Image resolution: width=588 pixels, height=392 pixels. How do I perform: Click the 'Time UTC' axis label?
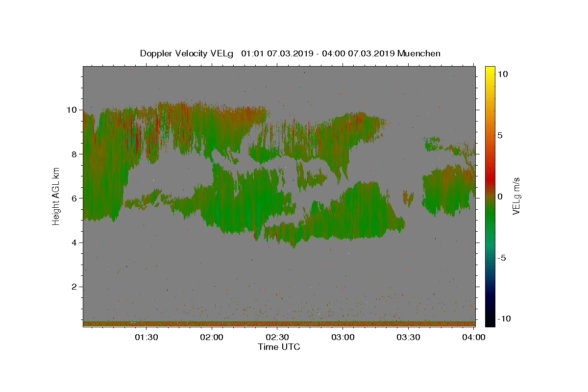pos(279,347)
